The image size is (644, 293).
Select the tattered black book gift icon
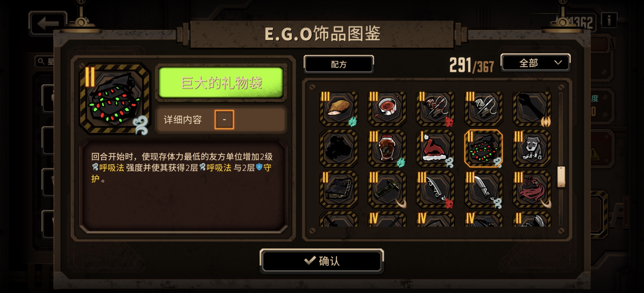[339, 189]
